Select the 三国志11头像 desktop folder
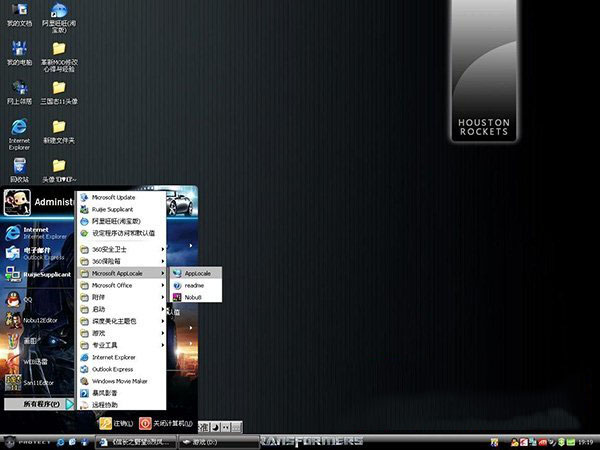 point(59,93)
